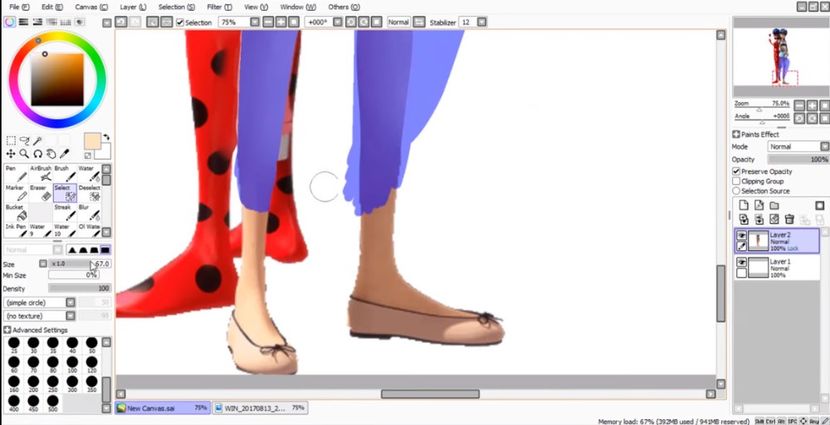
Task: Select the AirBrush tool
Action: 41,175
